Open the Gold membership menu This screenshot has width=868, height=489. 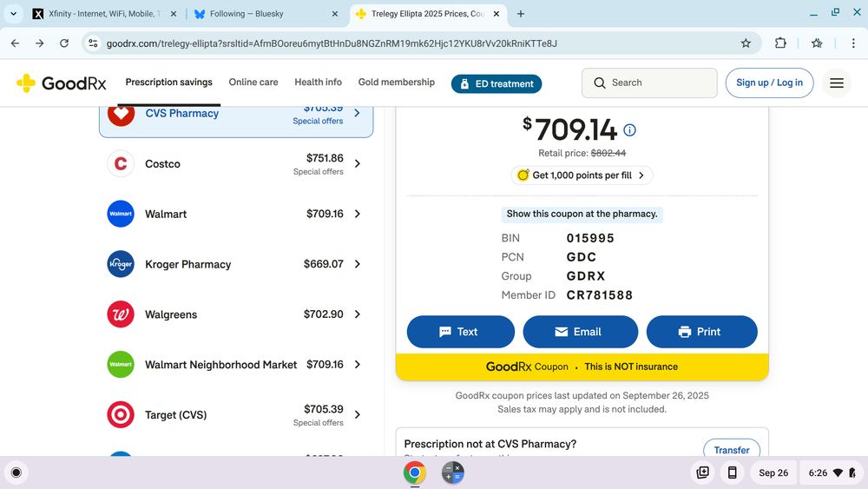(397, 82)
